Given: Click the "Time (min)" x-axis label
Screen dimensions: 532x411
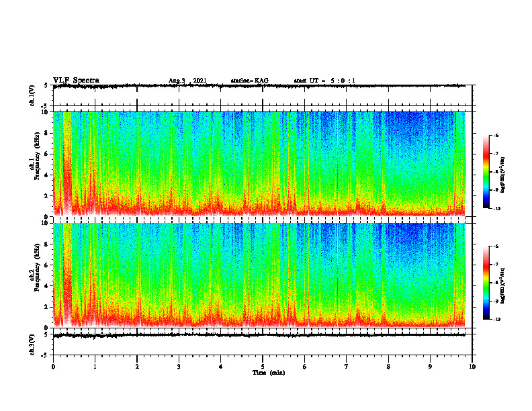Looking at the screenshot, I should click(x=269, y=373).
